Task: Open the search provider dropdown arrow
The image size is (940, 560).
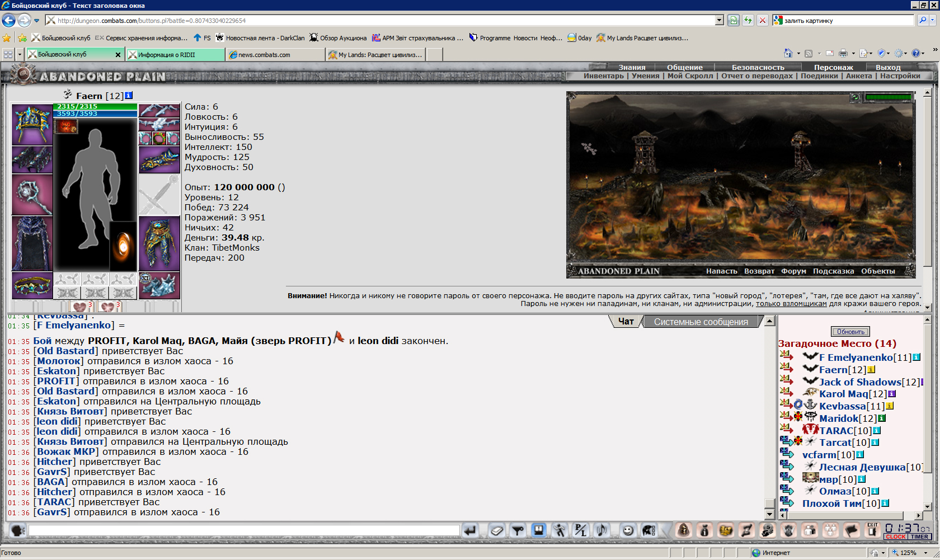Action: click(932, 21)
